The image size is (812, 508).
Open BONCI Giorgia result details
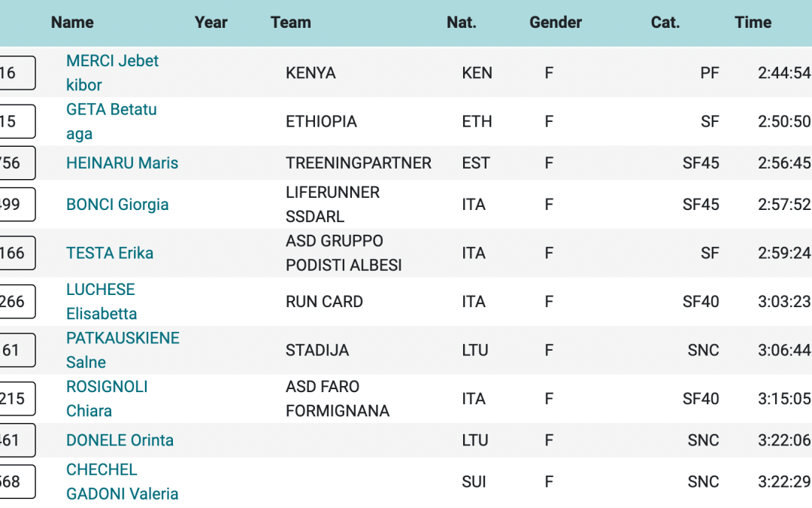click(x=117, y=205)
